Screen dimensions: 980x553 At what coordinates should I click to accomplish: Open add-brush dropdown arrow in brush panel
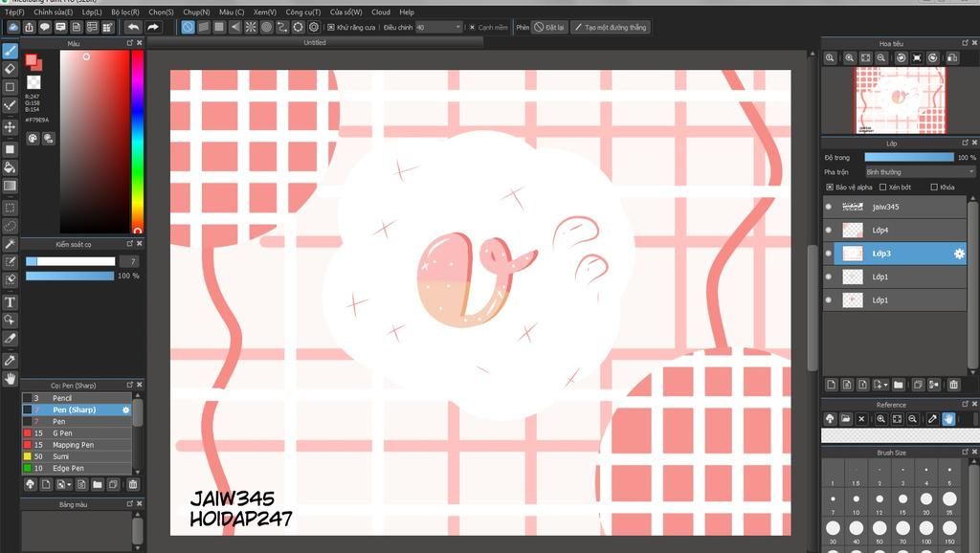click(68, 485)
